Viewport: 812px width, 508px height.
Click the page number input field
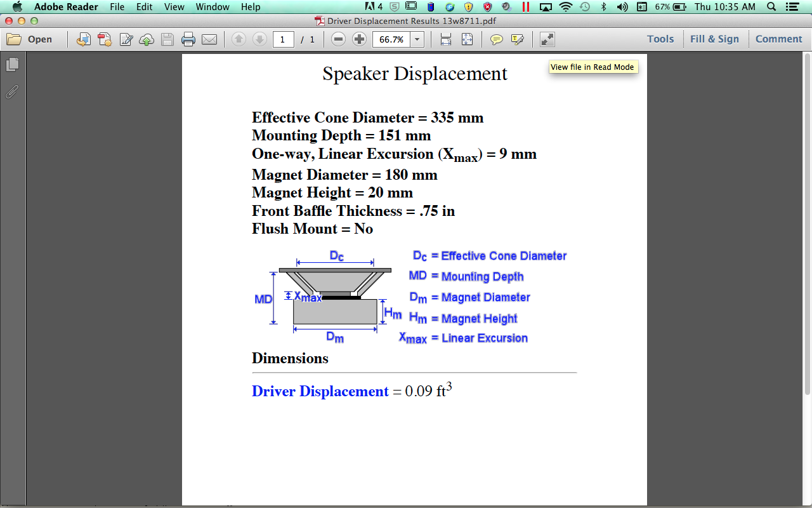(x=283, y=39)
